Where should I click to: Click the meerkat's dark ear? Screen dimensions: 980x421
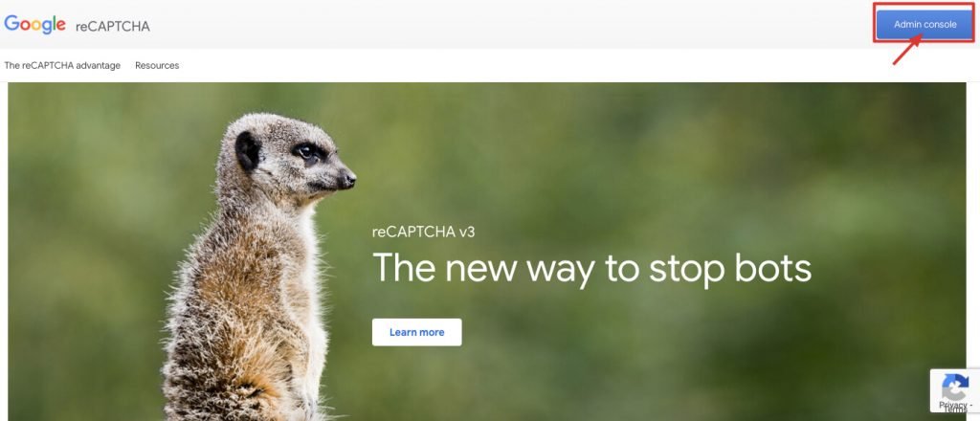tap(247, 151)
